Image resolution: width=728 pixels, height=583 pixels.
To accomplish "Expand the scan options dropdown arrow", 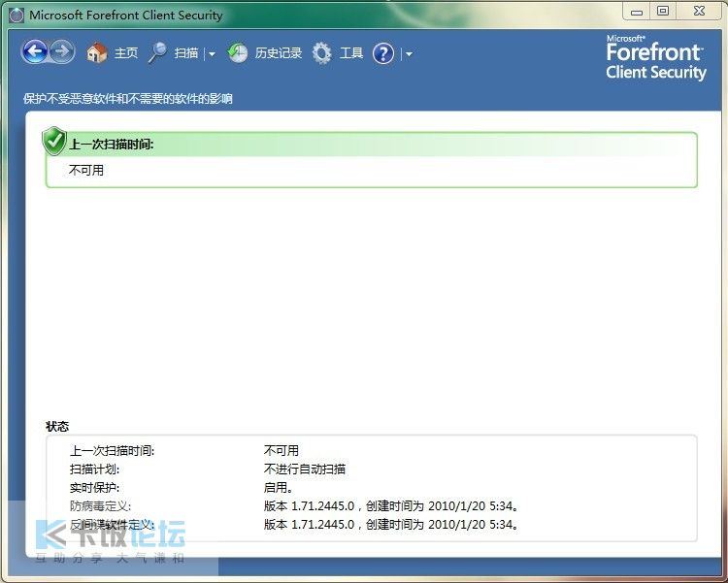I will (x=212, y=54).
